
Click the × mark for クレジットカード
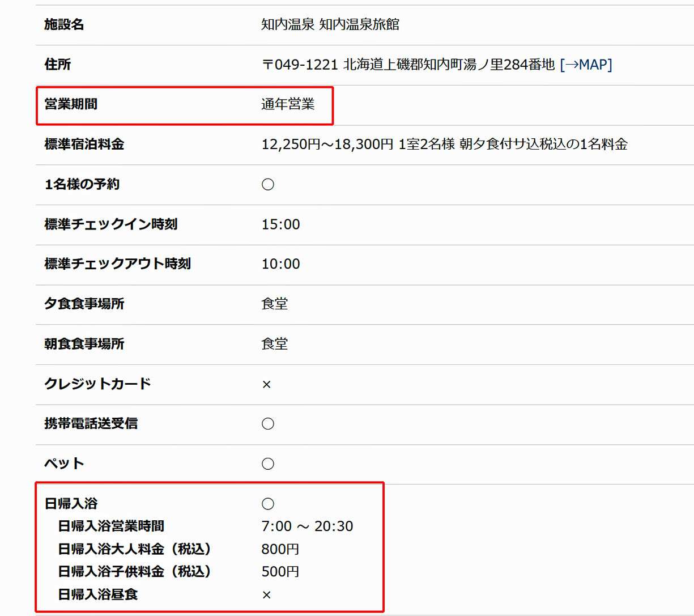tap(267, 385)
